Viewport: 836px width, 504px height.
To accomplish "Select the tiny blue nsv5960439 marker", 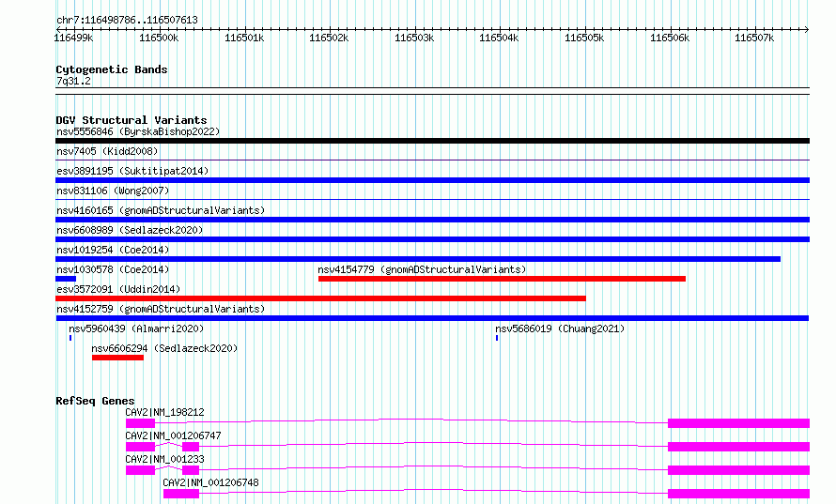I will (x=70, y=338).
